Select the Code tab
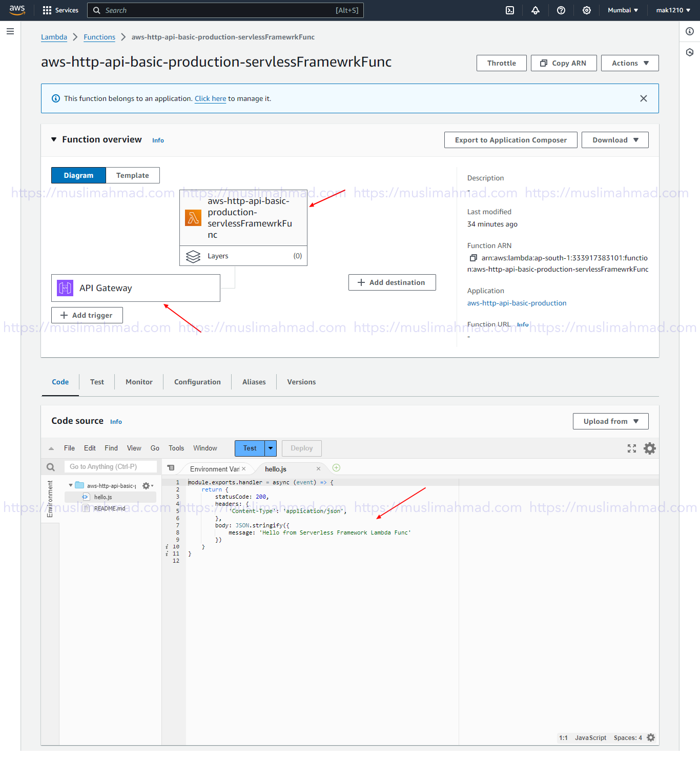This screenshot has height=759, width=700. (60, 382)
